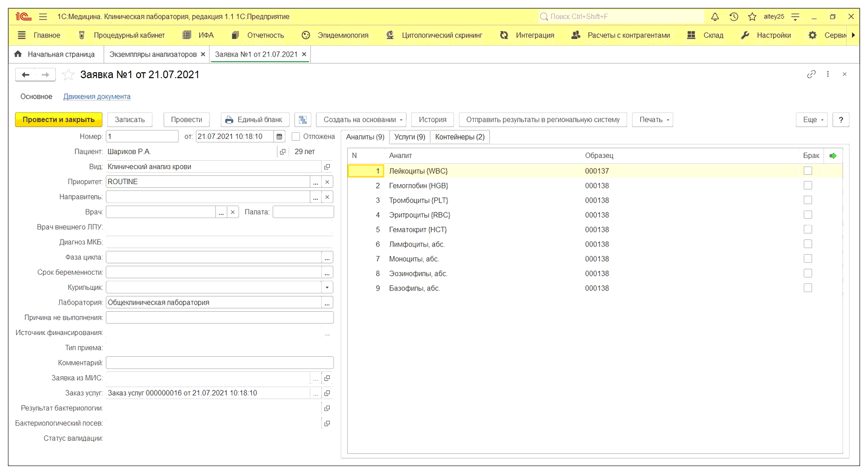Click the structure icon next to Единый бланк
868x474 pixels.
(303, 120)
